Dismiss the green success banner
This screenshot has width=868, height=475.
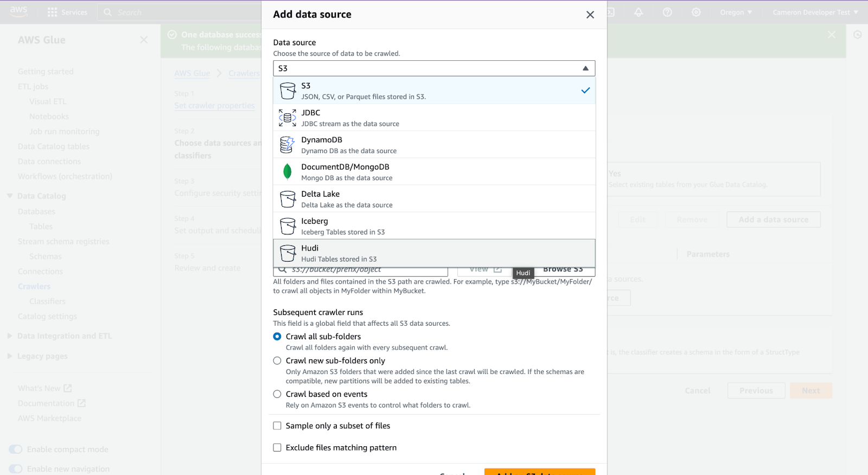832,35
